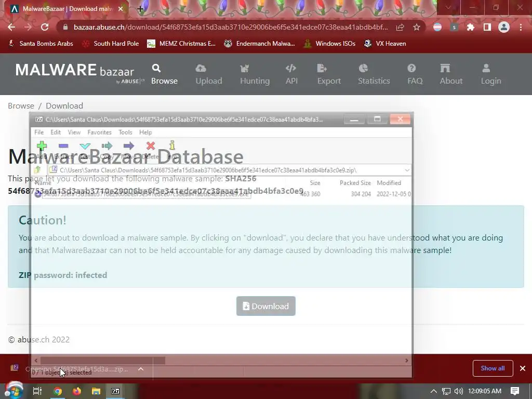Screen dimensions: 532x399
Task: Show hidden system tray icons
Action: coord(434,391)
